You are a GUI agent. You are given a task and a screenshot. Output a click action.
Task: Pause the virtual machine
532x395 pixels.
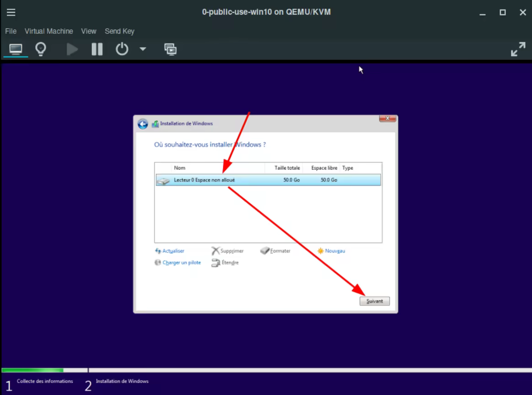97,49
